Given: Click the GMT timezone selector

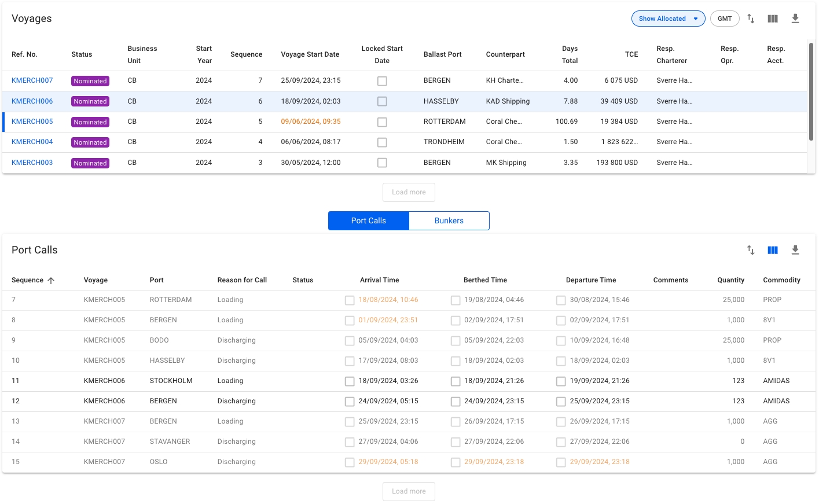Looking at the screenshot, I should [x=725, y=19].
